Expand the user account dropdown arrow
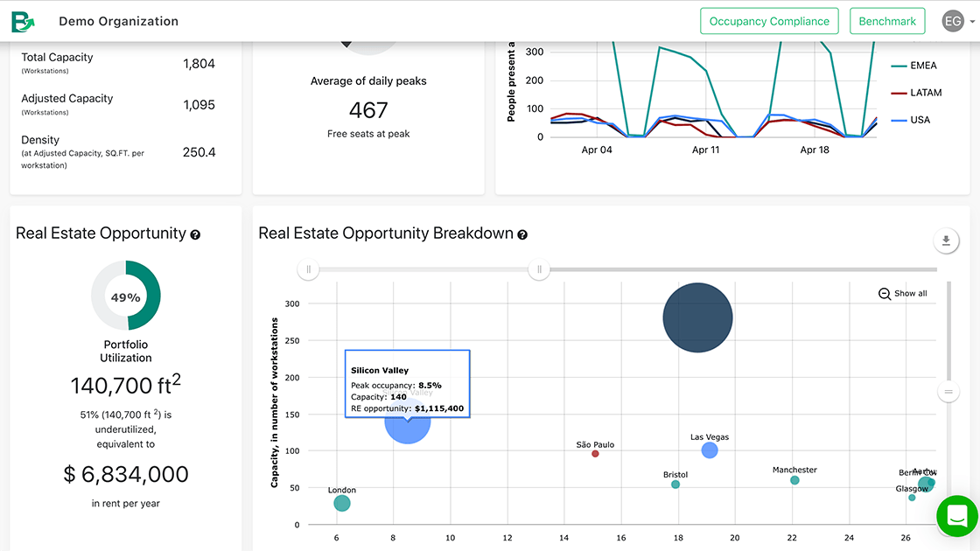This screenshot has height=551, width=980. pos(971,22)
